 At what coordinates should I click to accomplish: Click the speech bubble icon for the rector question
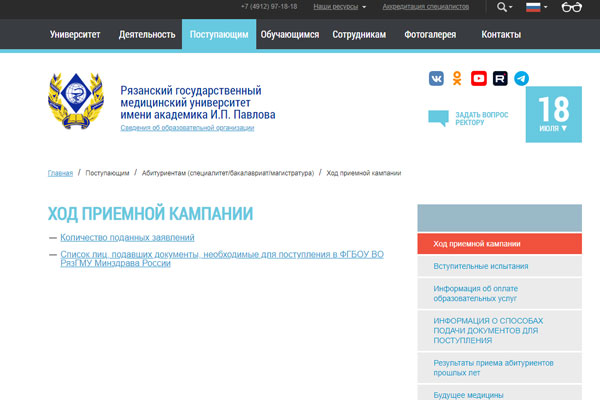click(438, 119)
